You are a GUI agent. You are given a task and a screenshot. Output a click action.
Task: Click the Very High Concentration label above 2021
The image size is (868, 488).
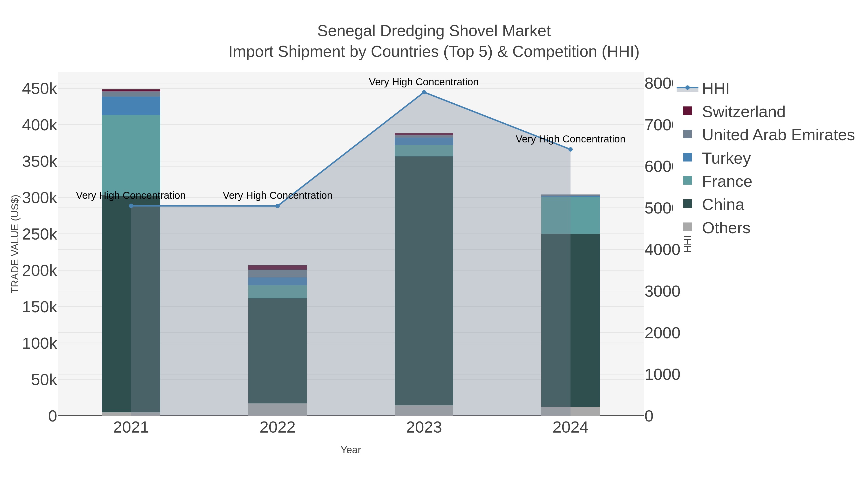click(x=131, y=195)
